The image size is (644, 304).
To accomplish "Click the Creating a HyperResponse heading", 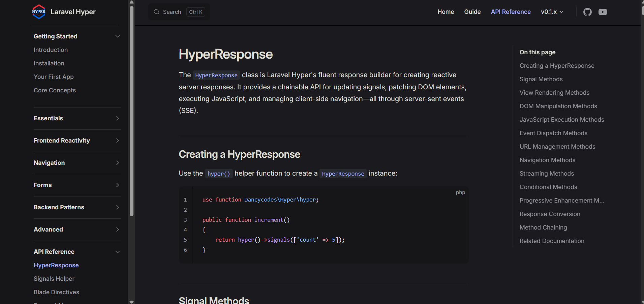I will (x=239, y=154).
